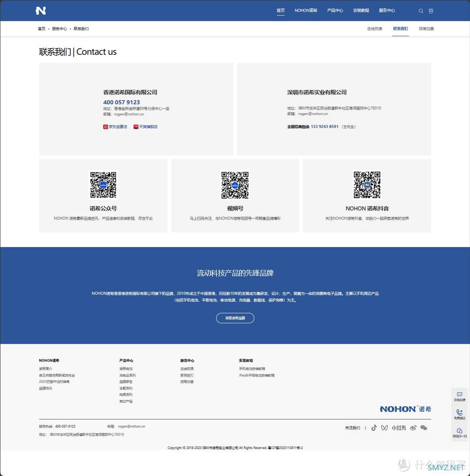Viewport: 470px width, 476px height.
Task: Click the NOHON 诺希抖音 QR code
Action: click(x=367, y=185)
